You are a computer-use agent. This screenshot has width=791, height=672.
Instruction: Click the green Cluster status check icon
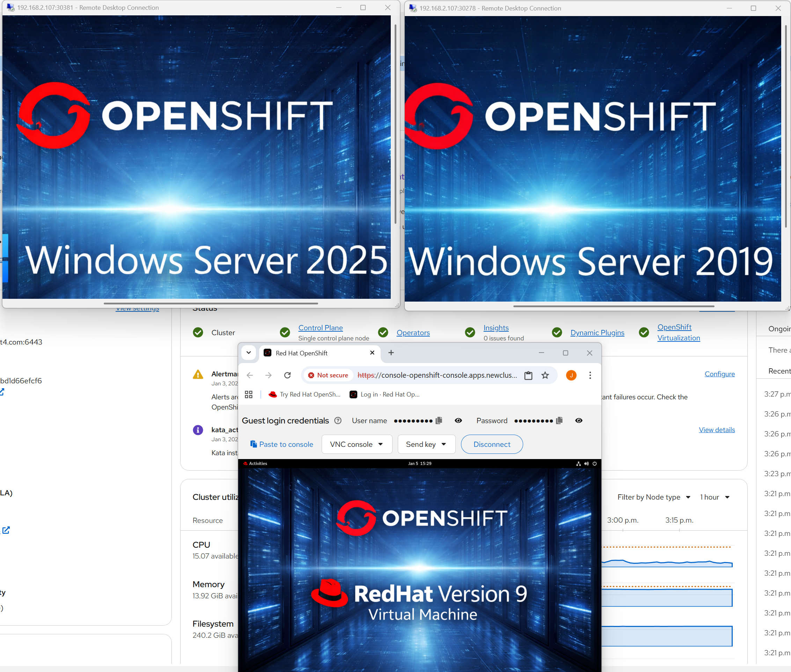click(x=198, y=333)
